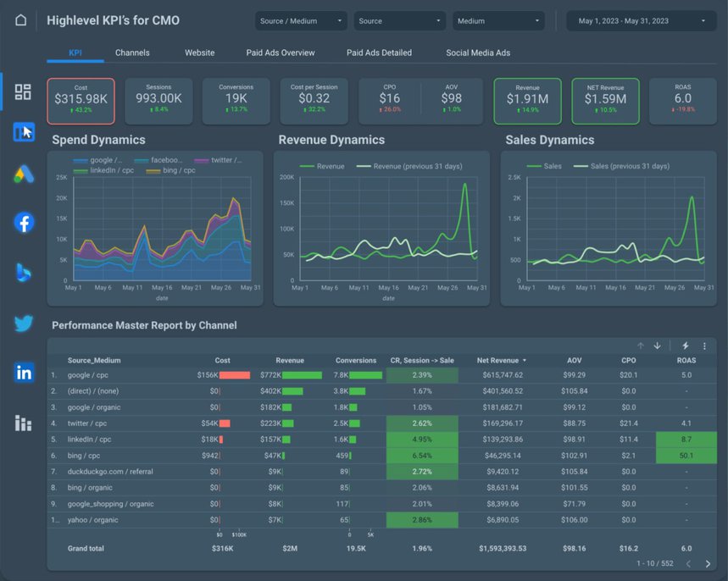The width and height of the screenshot is (728, 581).
Task: Click the green 50.1 ROAS cell
Action: pyautogui.click(x=686, y=456)
